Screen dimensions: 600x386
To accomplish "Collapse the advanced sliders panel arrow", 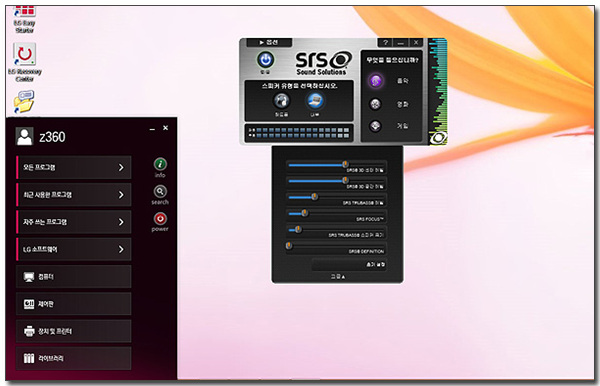I will 338,276.
